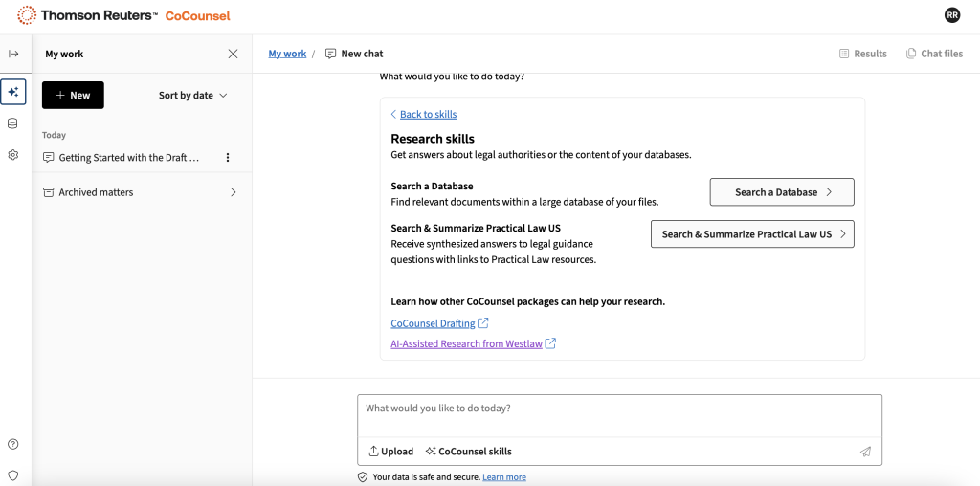Click the shield icon in sidebar bottom

(x=13, y=475)
